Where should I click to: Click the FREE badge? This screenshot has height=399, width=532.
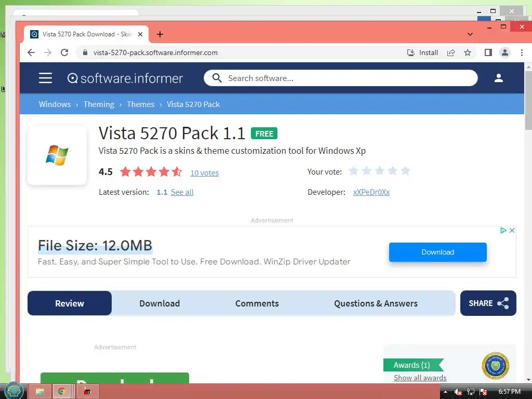pos(264,134)
